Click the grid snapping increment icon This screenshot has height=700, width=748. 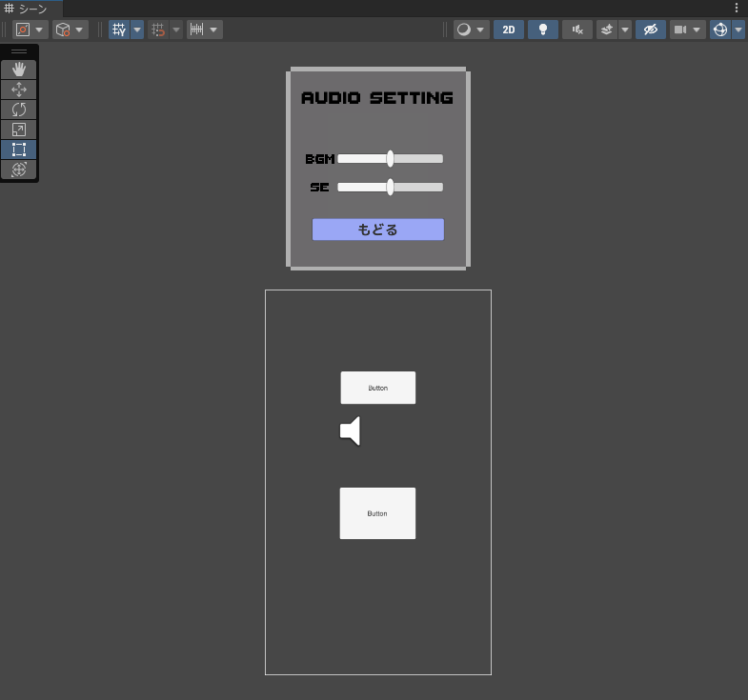(x=158, y=30)
